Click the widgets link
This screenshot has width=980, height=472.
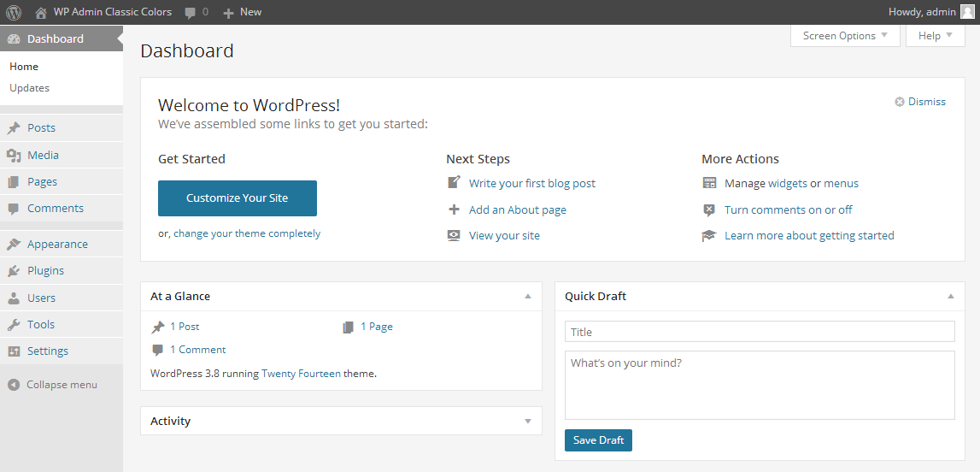pyautogui.click(x=788, y=183)
